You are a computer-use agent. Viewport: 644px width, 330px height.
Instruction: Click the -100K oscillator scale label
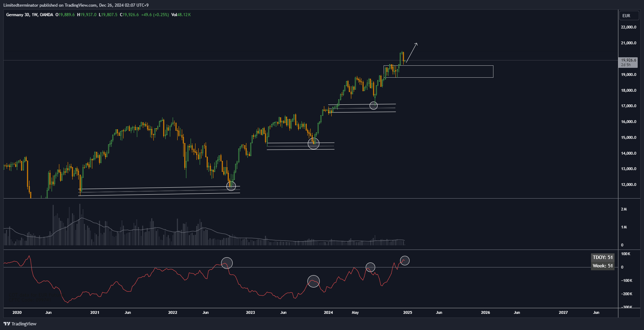(626, 280)
